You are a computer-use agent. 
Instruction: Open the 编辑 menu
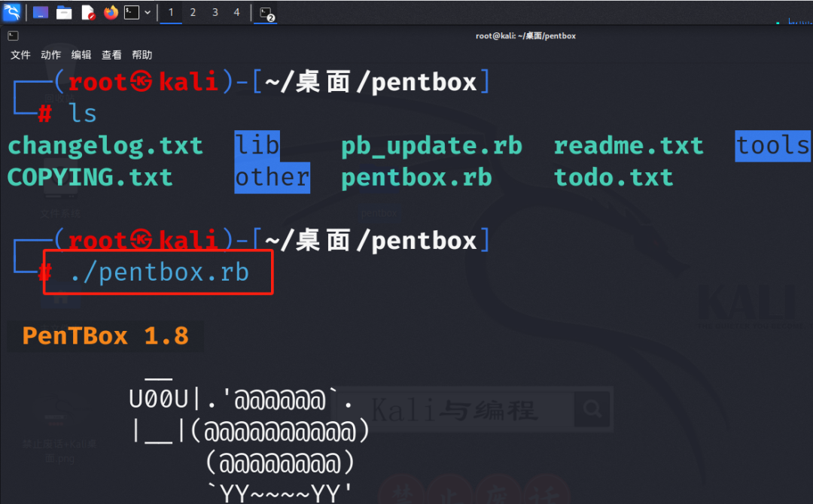[81, 55]
